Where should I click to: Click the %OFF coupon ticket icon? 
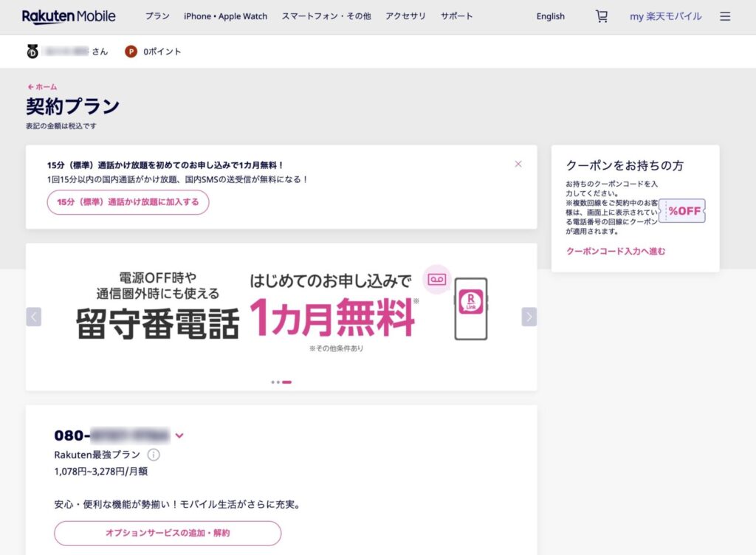pyautogui.click(x=683, y=211)
